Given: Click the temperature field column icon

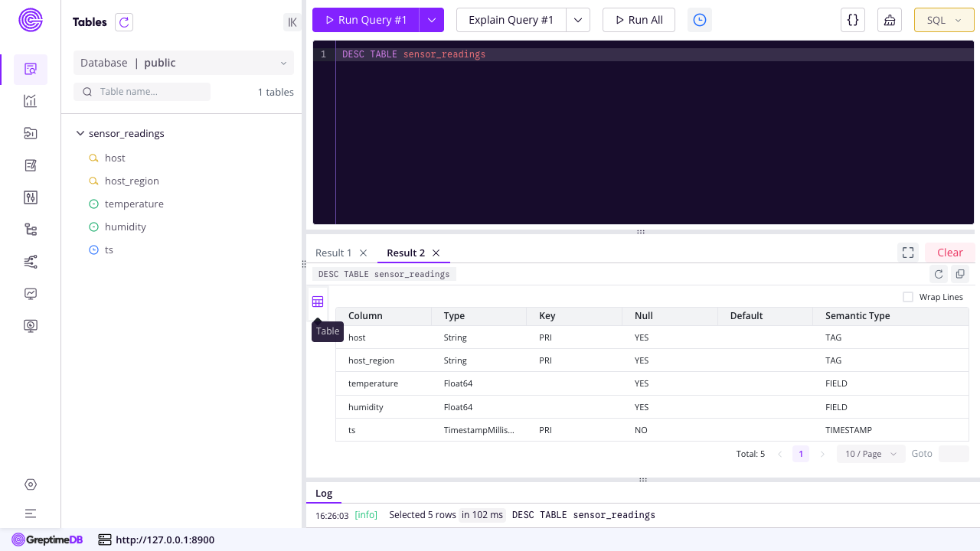Looking at the screenshot, I should [x=94, y=204].
